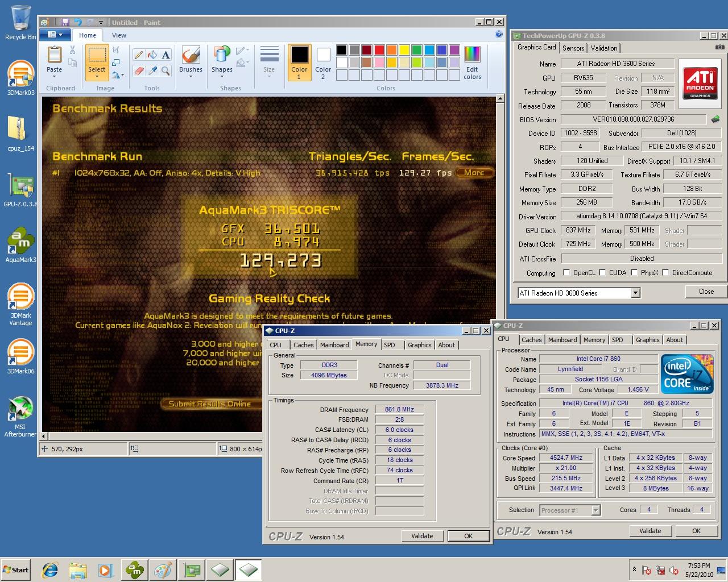The image size is (728, 582).
Task: Switch to View tab in Paint
Action: point(119,35)
